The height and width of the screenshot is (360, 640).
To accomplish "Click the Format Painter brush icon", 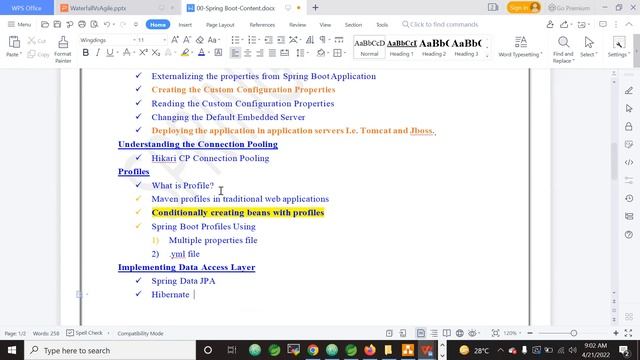I will pos(63,42).
